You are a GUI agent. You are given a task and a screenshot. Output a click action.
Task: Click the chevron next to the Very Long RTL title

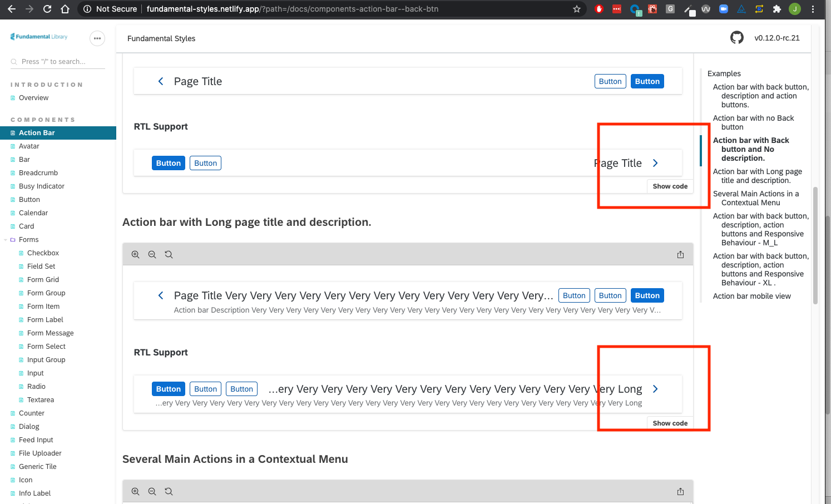coord(655,388)
